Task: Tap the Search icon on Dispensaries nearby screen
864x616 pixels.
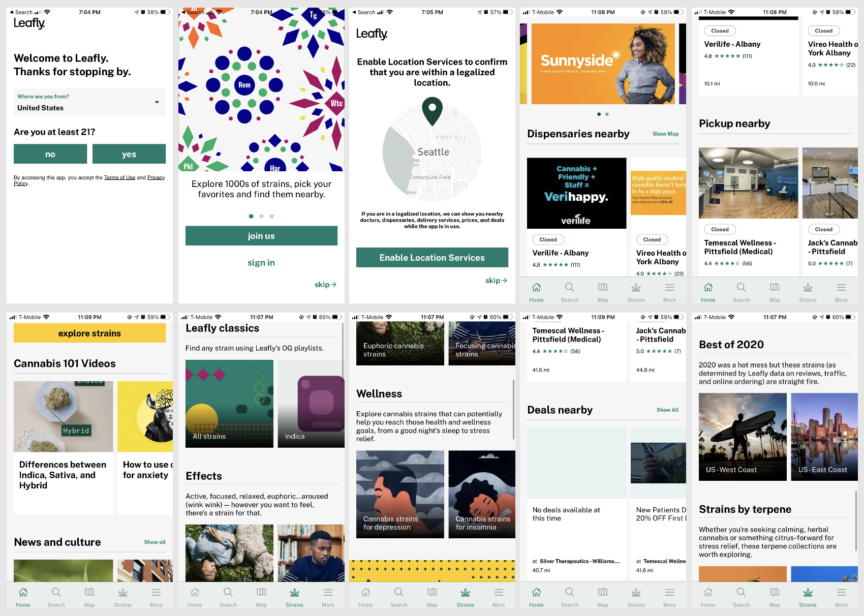Action: pyautogui.click(x=570, y=292)
